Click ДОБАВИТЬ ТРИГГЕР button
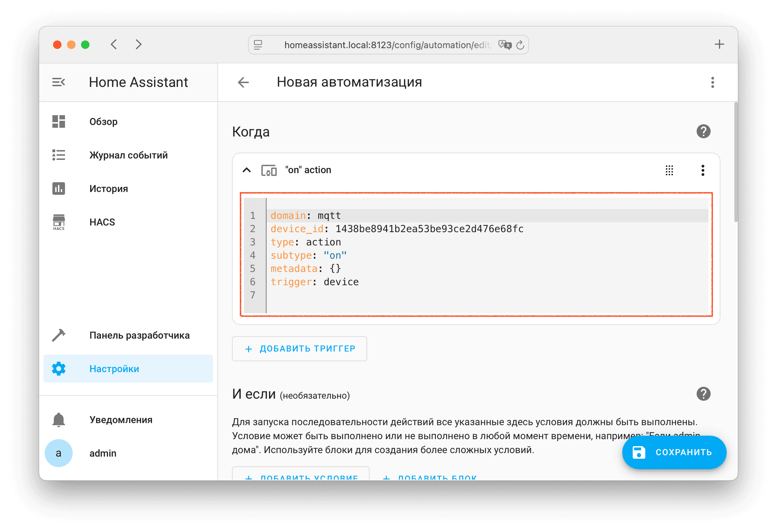This screenshot has width=777, height=532. 299,349
